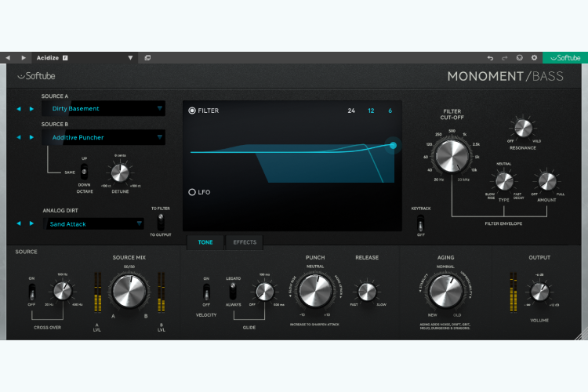Click the redo arrow icon
Image resolution: width=588 pixels, height=392 pixels.
pyautogui.click(x=505, y=58)
